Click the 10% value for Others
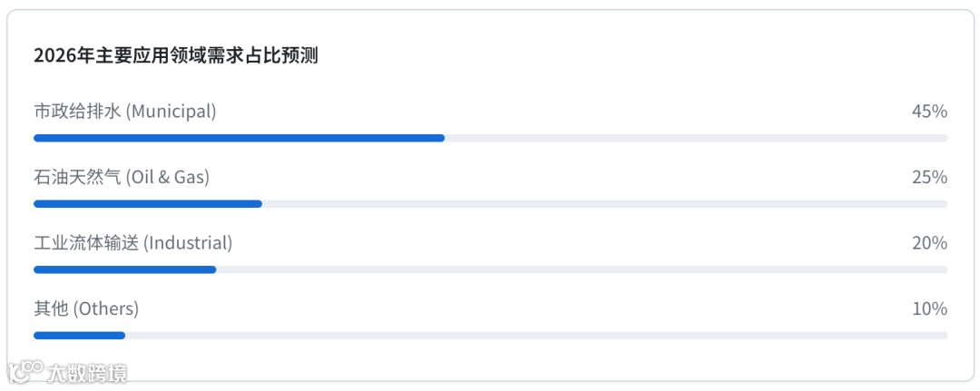 tap(929, 308)
